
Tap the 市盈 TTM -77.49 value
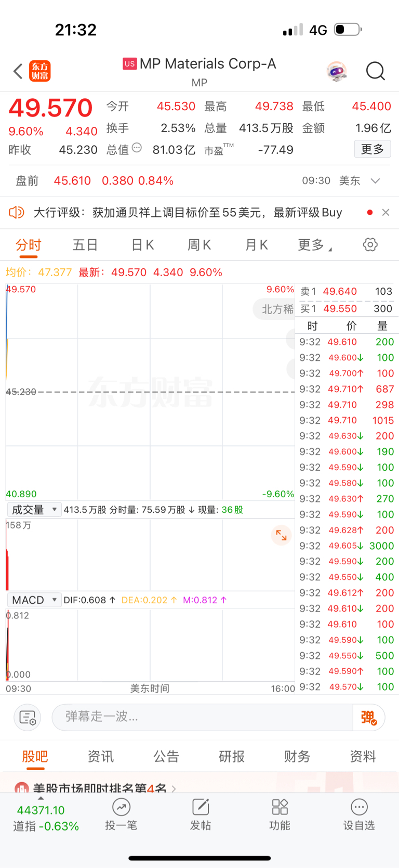275,150
